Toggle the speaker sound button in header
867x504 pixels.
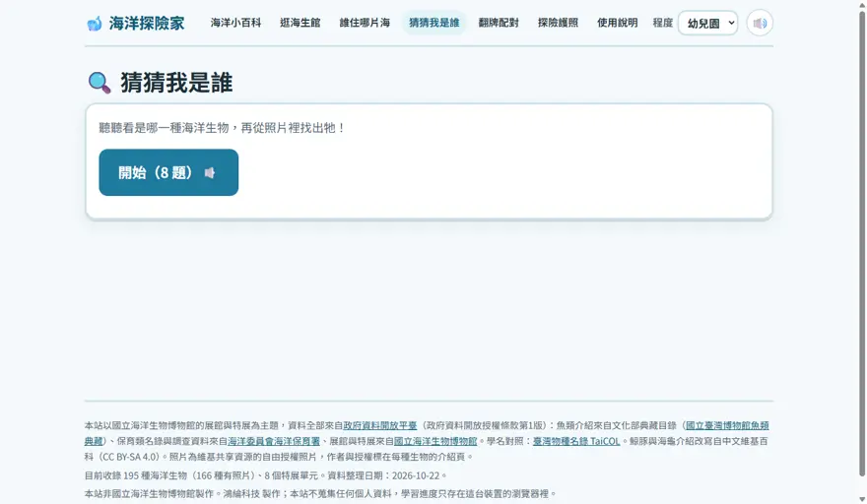(760, 24)
